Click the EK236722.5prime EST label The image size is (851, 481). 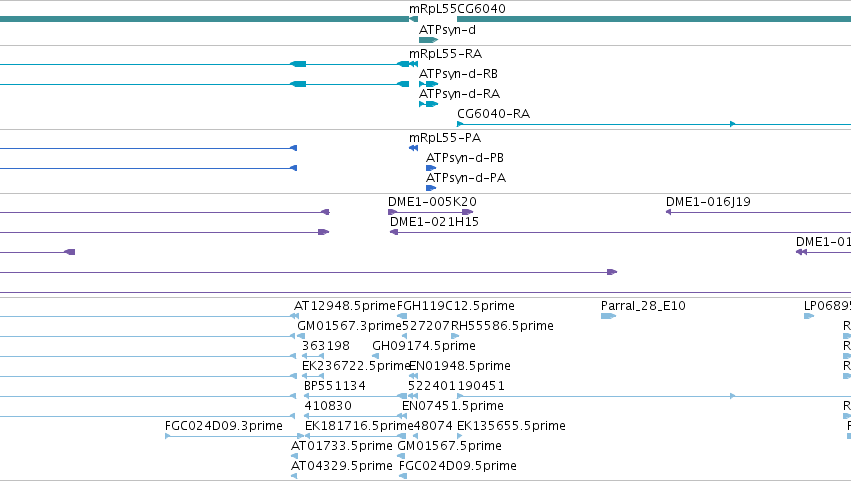click(356, 366)
